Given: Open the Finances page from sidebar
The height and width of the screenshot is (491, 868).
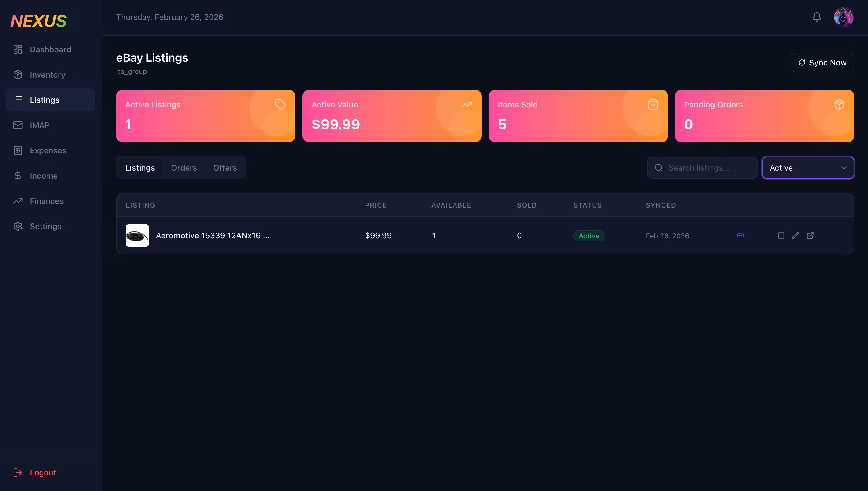Looking at the screenshot, I should (x=50, y=201).
